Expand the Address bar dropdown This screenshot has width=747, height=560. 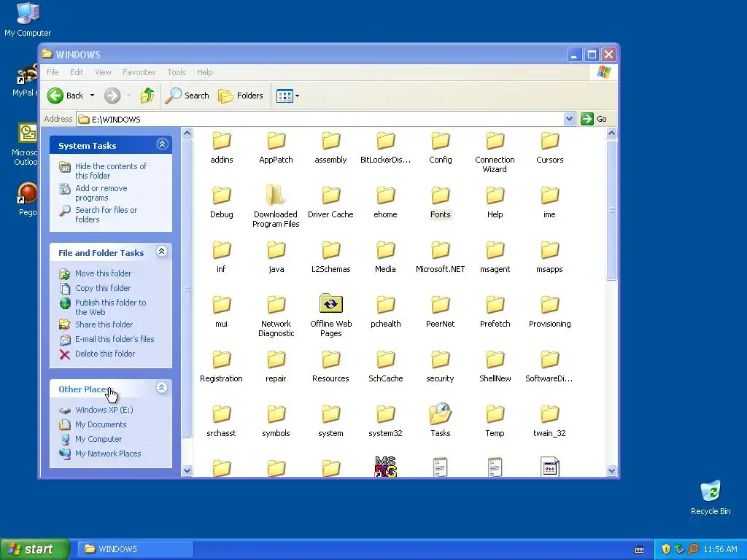(x=569, y=119)
